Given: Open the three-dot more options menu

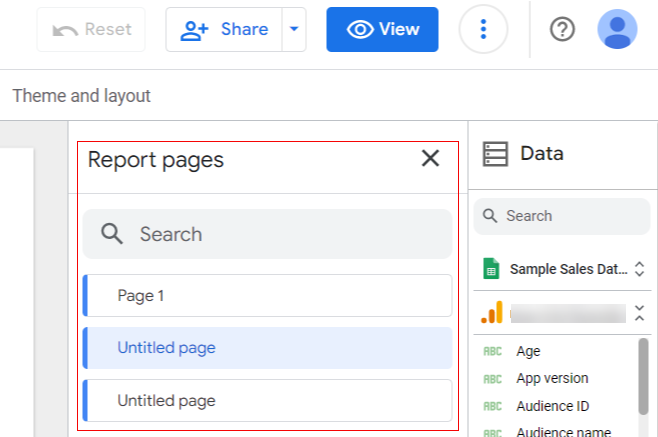Looking at the screenshot, I should click(483, 29).
